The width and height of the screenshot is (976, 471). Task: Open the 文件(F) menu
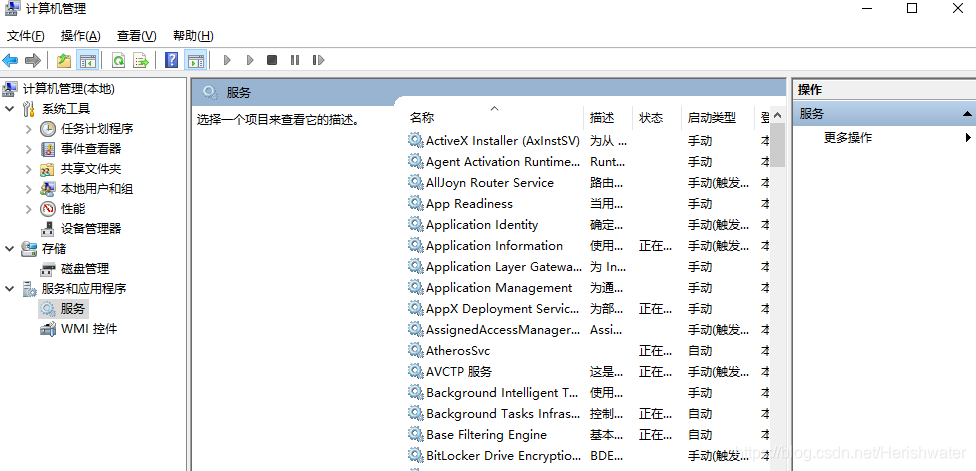pyautogui.click(x=26, y=36)
